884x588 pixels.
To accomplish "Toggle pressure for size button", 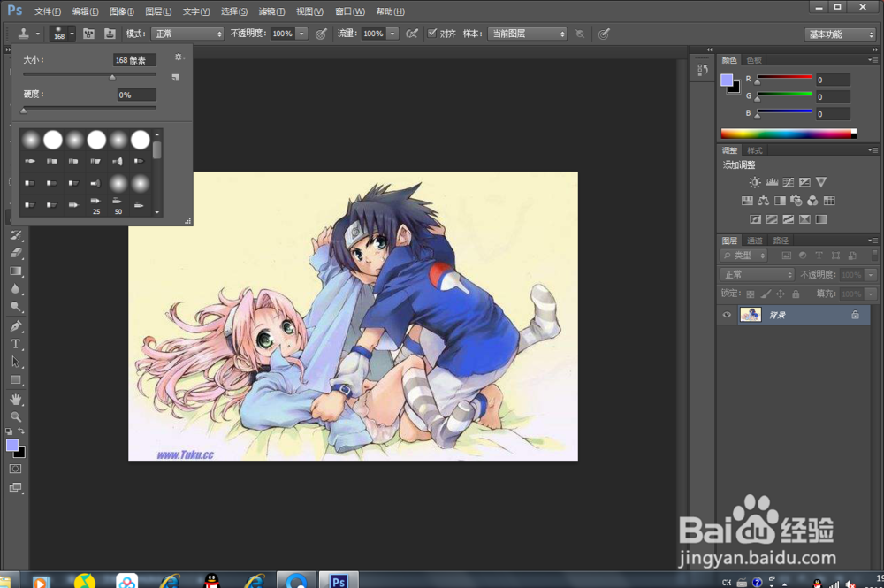I will tap(604, 34).
